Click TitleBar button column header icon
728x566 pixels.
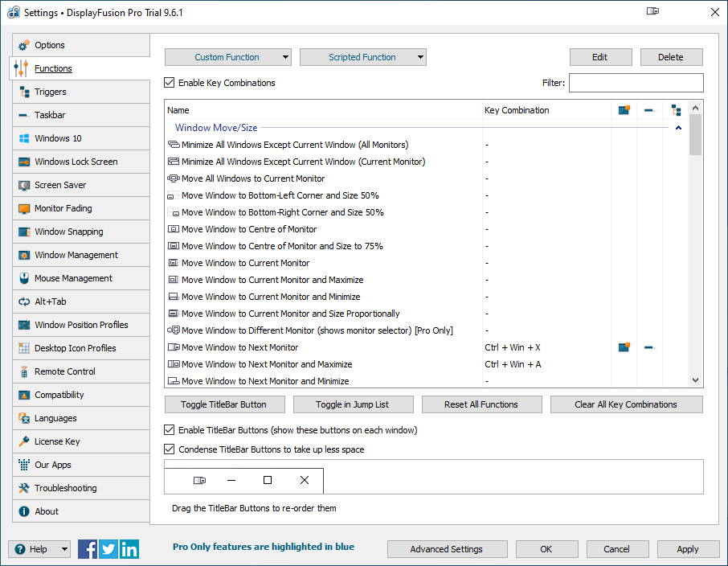(x=624, y=110)
